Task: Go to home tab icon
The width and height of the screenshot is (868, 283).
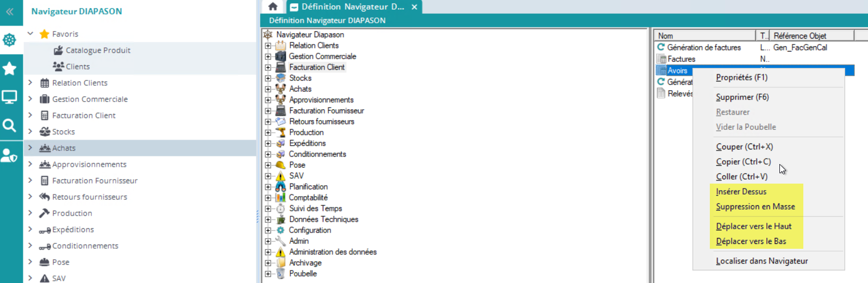Action: tap(273, 7)
